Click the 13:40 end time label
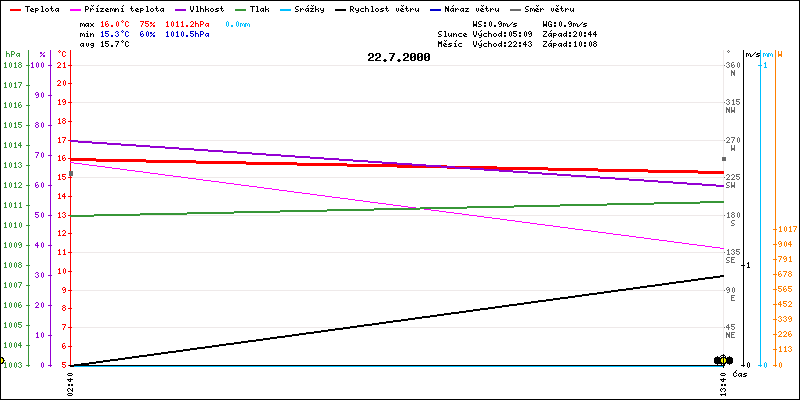This screenshot has height=400, width=800. (724, 384)
